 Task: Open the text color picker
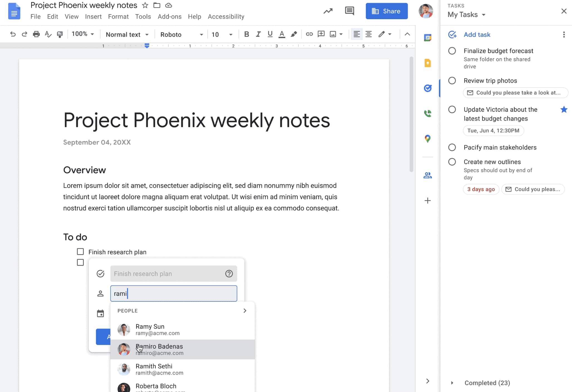click(x=282, y=34)
